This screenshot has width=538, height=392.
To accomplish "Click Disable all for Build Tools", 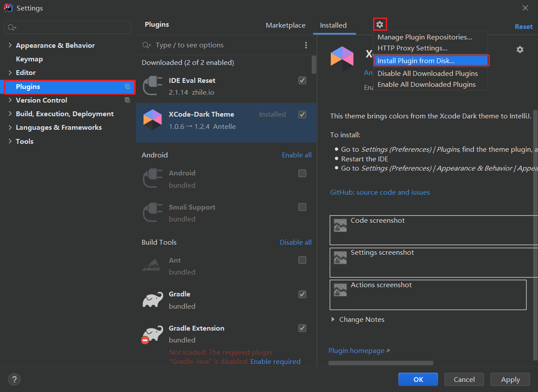I will tap(296, 242).
